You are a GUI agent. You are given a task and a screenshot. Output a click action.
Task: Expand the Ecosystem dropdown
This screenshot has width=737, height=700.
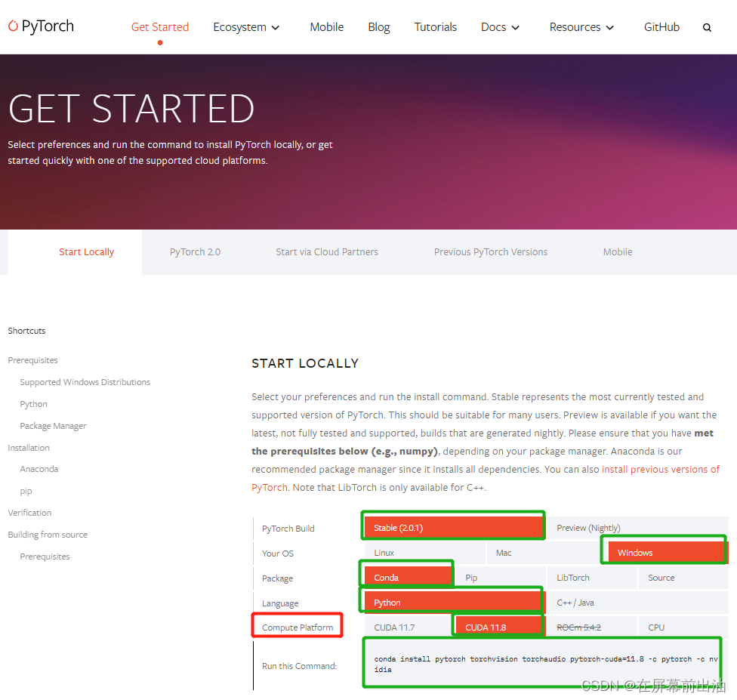[x=246, y=27]
